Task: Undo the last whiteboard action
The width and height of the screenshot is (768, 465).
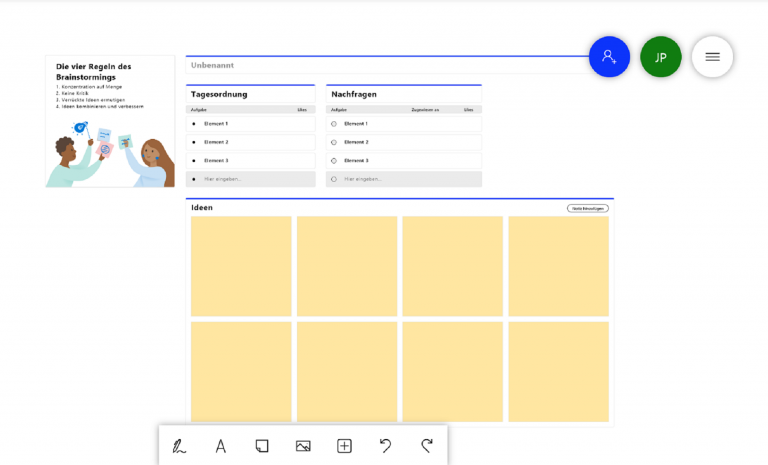Action: (385, 445)
